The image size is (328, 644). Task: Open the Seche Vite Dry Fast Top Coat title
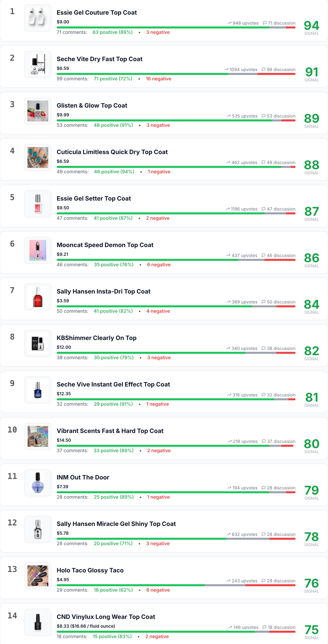[99, 59]
